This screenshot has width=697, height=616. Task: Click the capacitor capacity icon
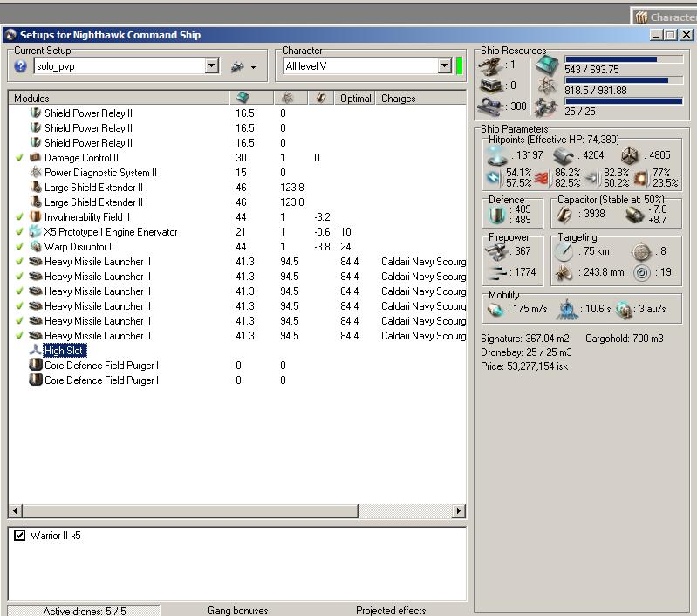pyautogui.click(x=564, y=215)
